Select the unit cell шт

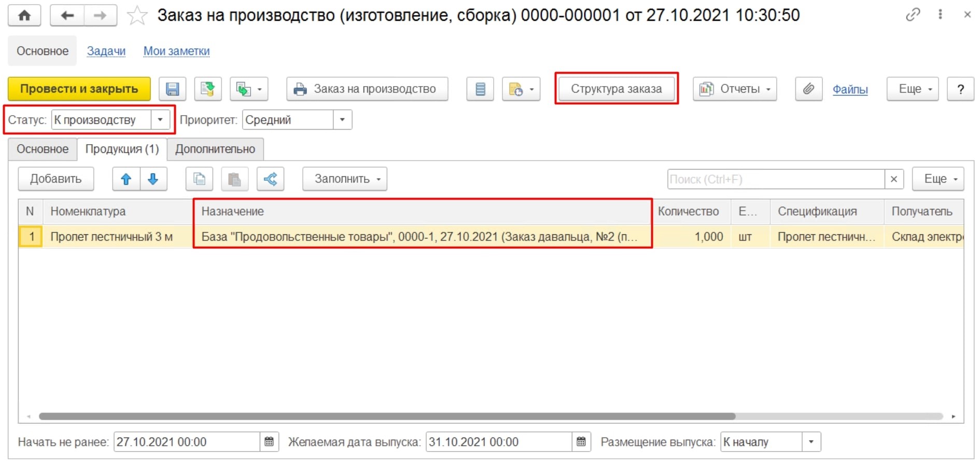point(751,237)
